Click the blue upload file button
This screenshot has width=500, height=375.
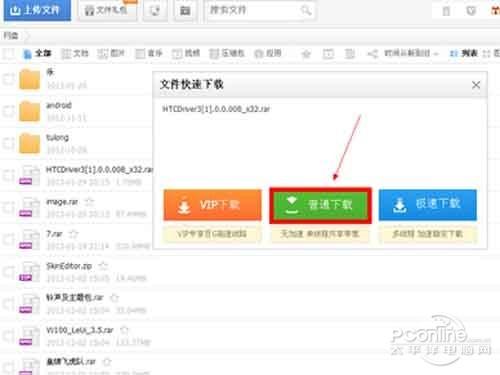pyautogui.click(x=37, y=10)
